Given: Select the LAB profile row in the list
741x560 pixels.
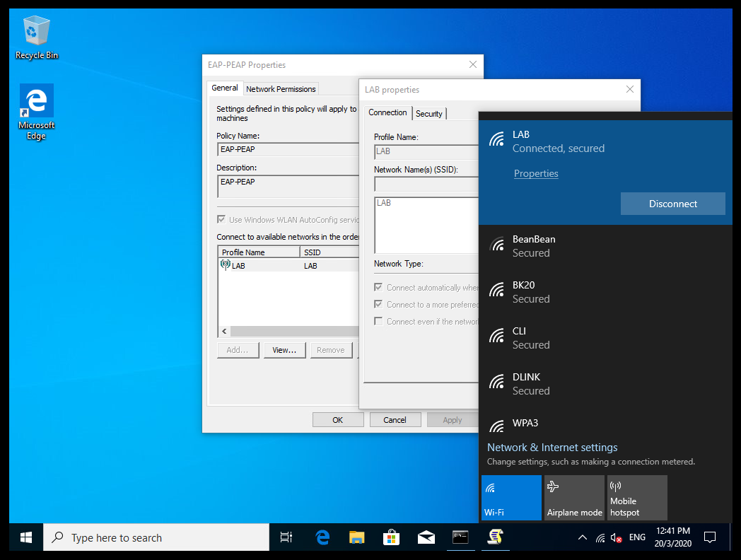Looking at the screenshot, I should (288, 266).
